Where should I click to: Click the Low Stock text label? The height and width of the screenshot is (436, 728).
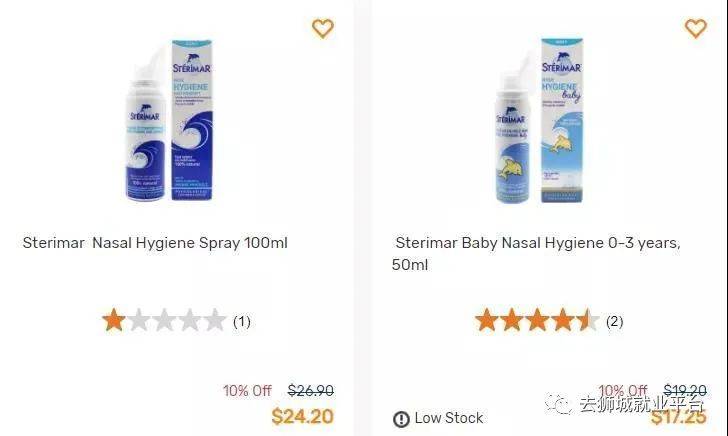click(449, 418)
